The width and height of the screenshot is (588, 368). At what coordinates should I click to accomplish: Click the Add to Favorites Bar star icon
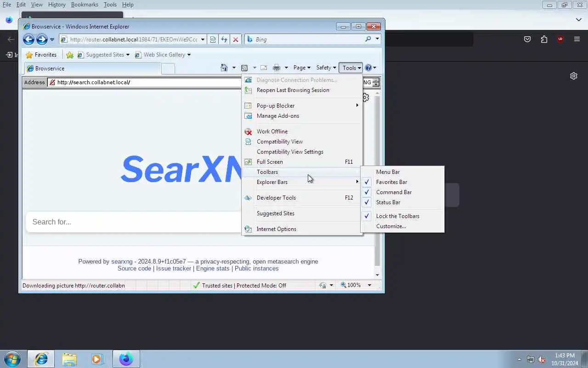click(70, 55)
